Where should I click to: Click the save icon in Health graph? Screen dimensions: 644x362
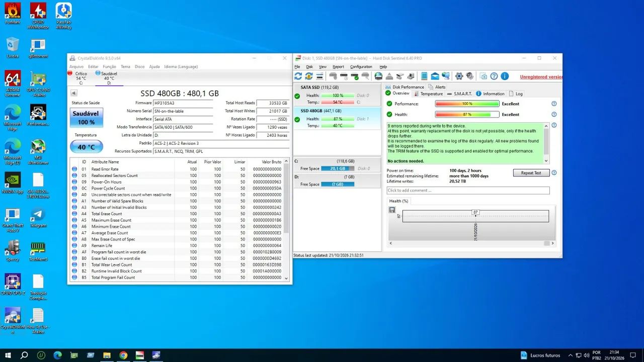(392, 210)
